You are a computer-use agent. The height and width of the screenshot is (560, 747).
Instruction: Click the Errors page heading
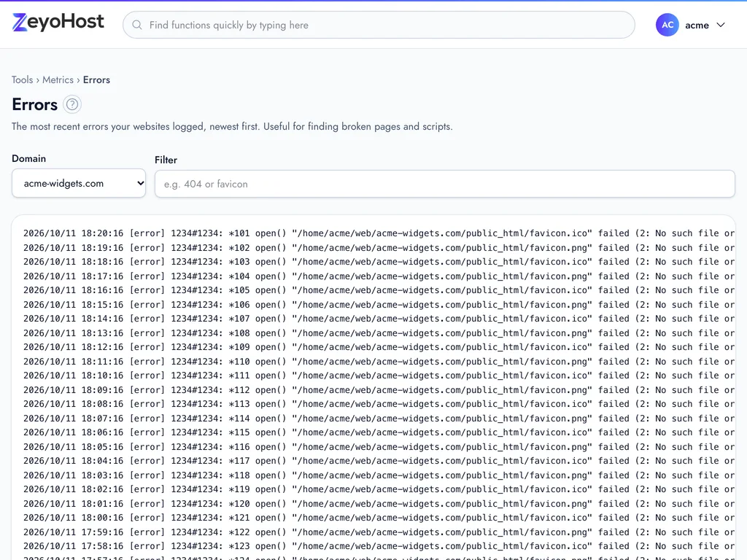tap(35, 104)
